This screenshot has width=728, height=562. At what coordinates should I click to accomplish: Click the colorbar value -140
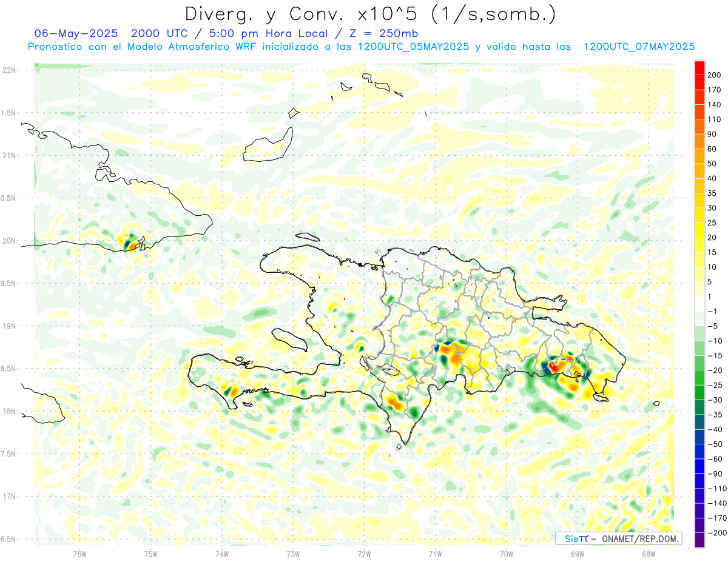click(x=716, y=503)
